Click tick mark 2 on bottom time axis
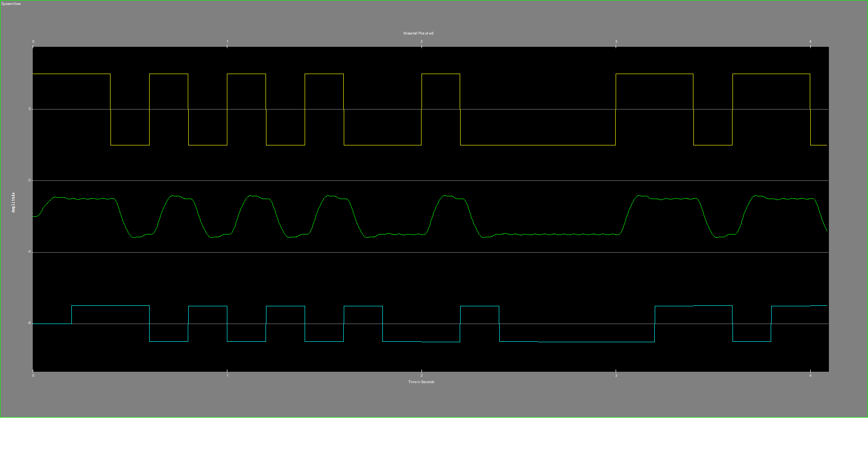 421,375
